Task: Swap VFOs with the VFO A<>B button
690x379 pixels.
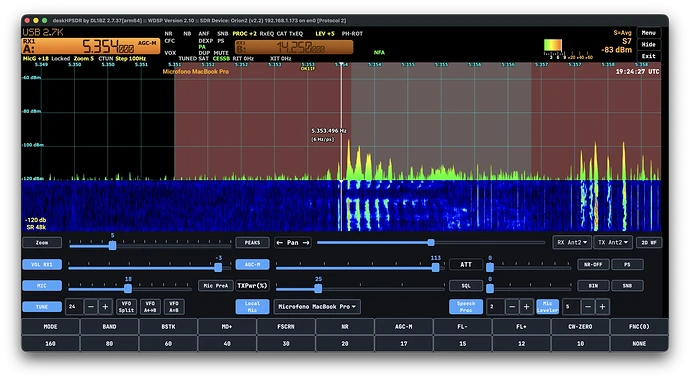Action: click(150, 307)
